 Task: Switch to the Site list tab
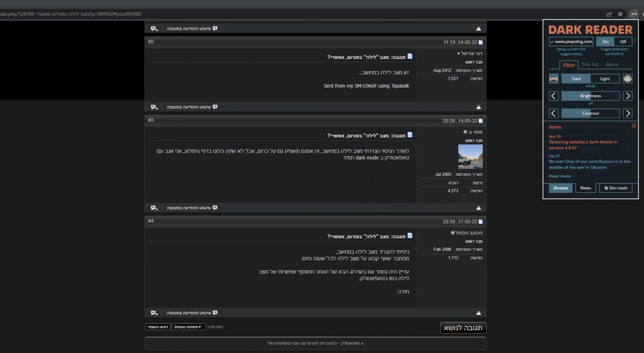(x=590, y=64)
